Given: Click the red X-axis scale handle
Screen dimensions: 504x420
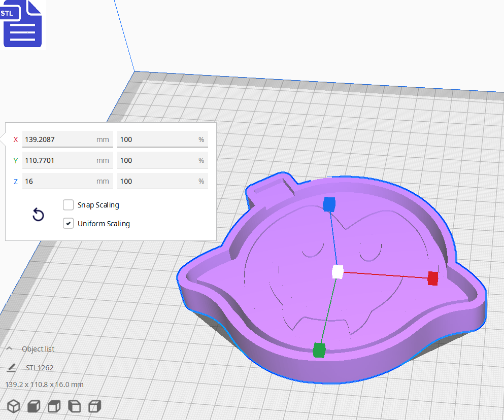Looking at the screenshot, I should 432,278.
